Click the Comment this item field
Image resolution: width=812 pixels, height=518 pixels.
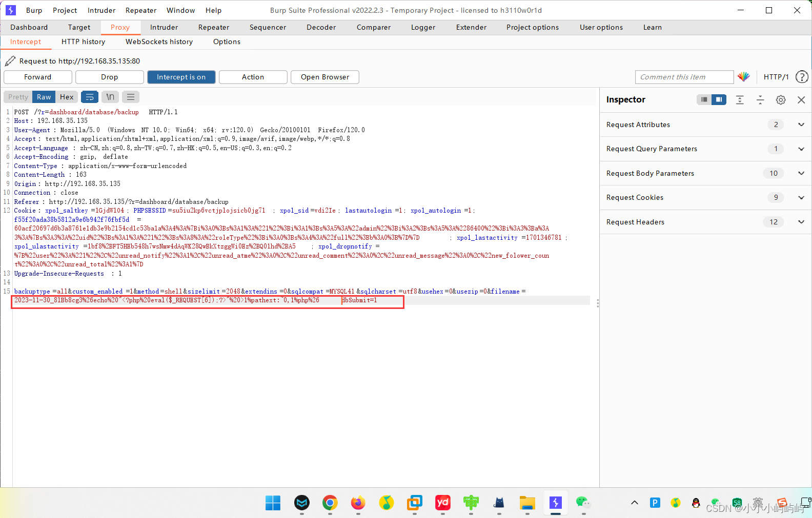pos(684,77)
